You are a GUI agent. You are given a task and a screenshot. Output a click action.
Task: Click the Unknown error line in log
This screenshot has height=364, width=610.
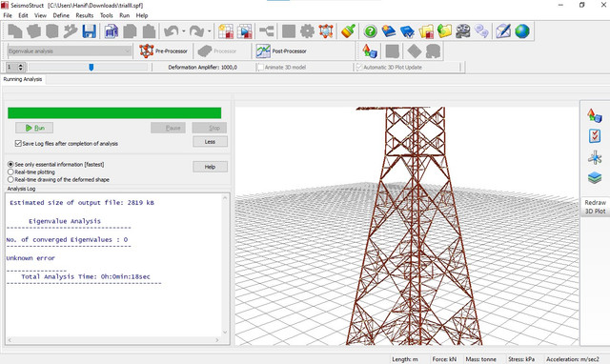coord(30,258)
